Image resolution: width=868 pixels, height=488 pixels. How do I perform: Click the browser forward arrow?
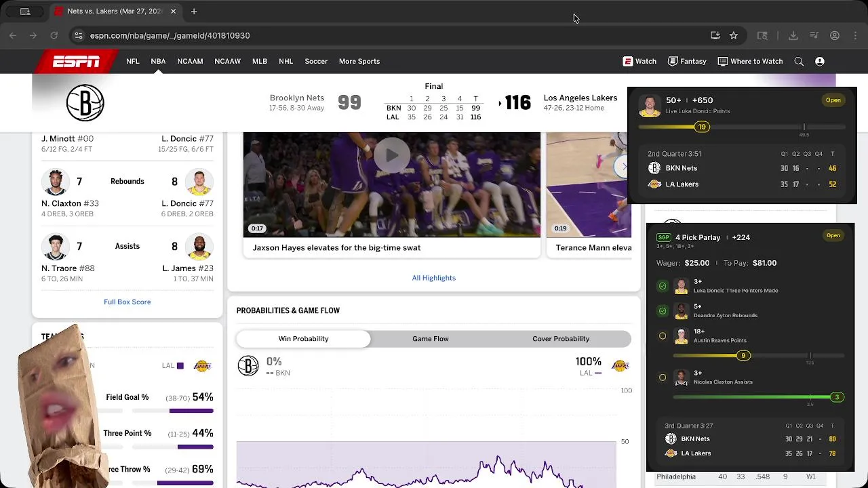coord(33,35)
